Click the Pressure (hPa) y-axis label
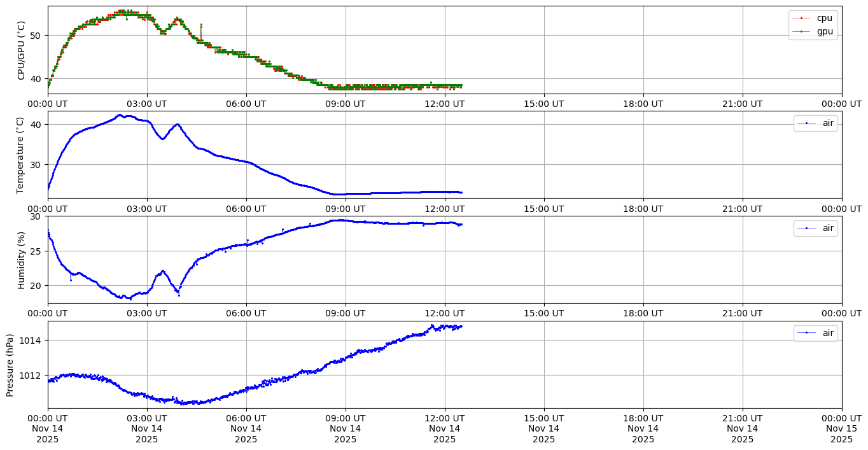Image resolution: width=868 pixels, height=450 pixels. coord(10,365)
